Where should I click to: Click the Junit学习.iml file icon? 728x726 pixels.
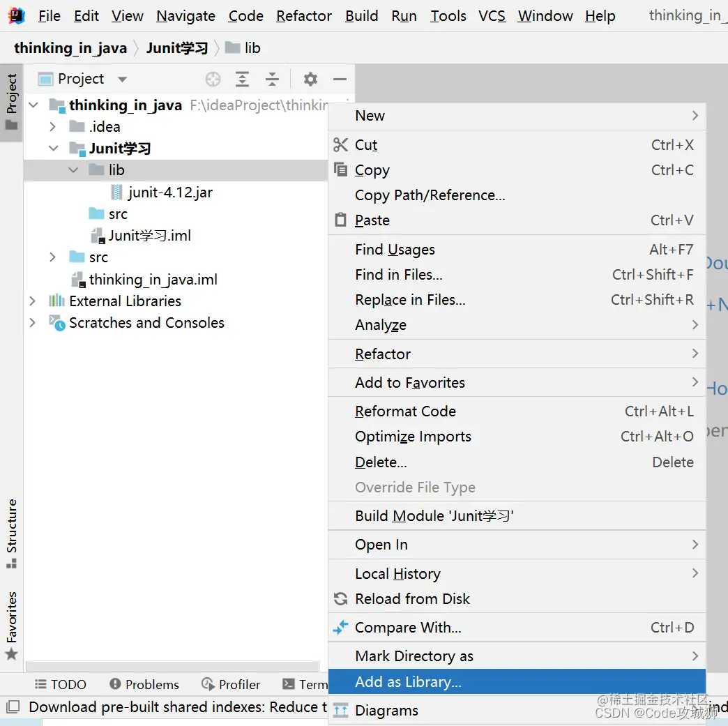click(x=98, y=236)
